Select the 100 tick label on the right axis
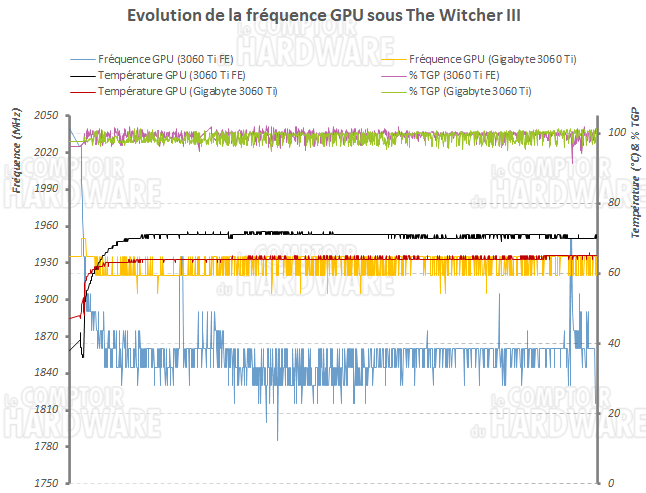646x493 pixels. (x=615, y=133)
